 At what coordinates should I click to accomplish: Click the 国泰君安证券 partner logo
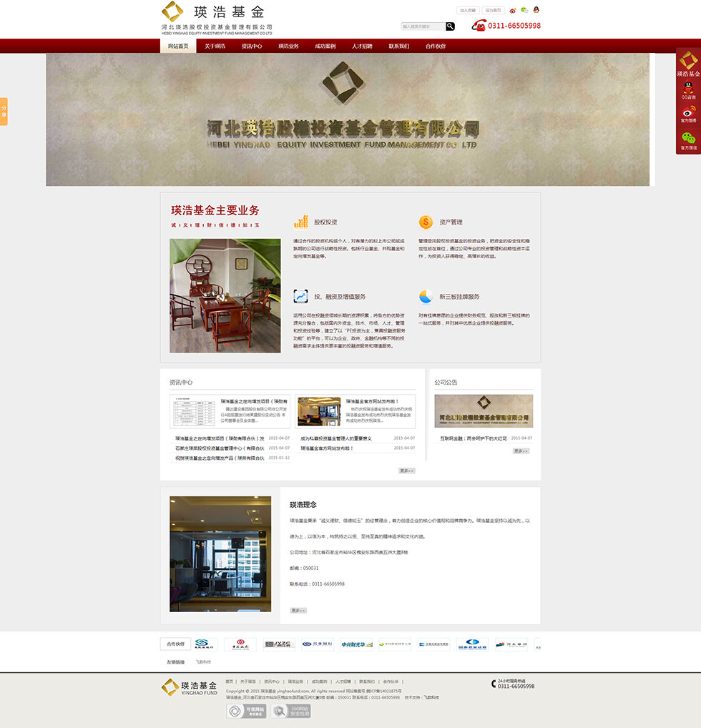472,644
